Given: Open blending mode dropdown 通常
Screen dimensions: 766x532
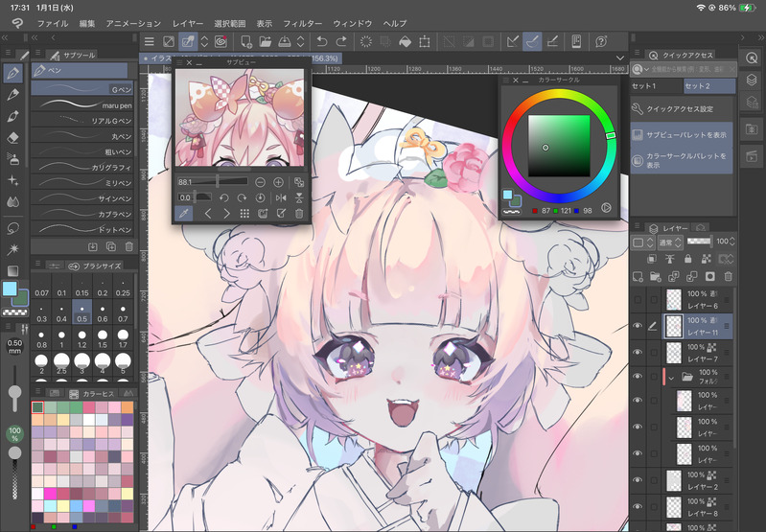Looking at the screenshot, I should [669, 243].
